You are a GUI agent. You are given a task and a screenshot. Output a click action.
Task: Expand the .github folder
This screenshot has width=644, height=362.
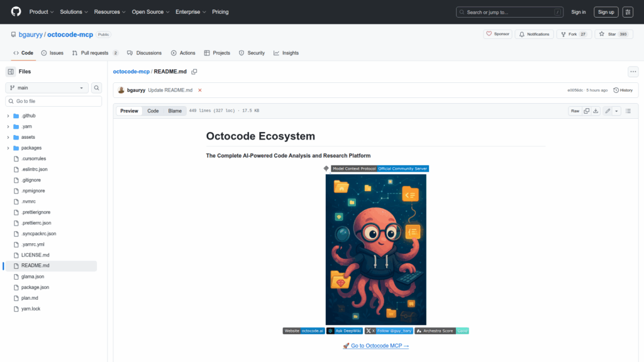(8, 116)
